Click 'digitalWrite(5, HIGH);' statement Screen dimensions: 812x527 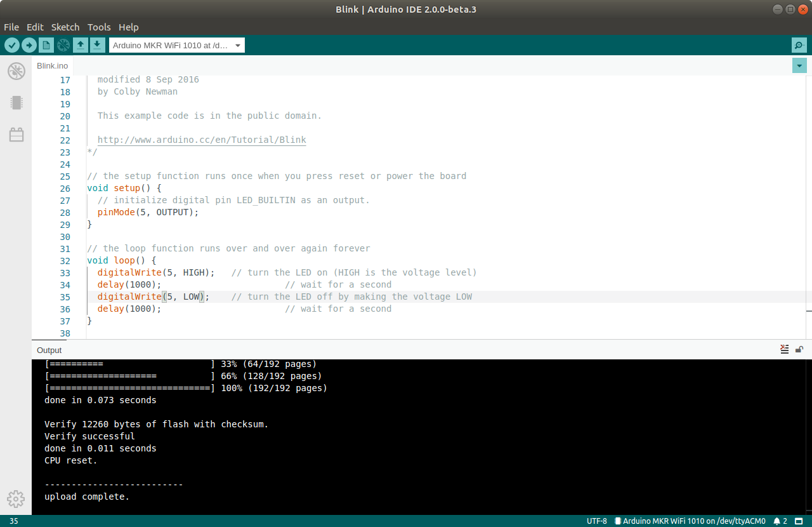coord(156,272)
